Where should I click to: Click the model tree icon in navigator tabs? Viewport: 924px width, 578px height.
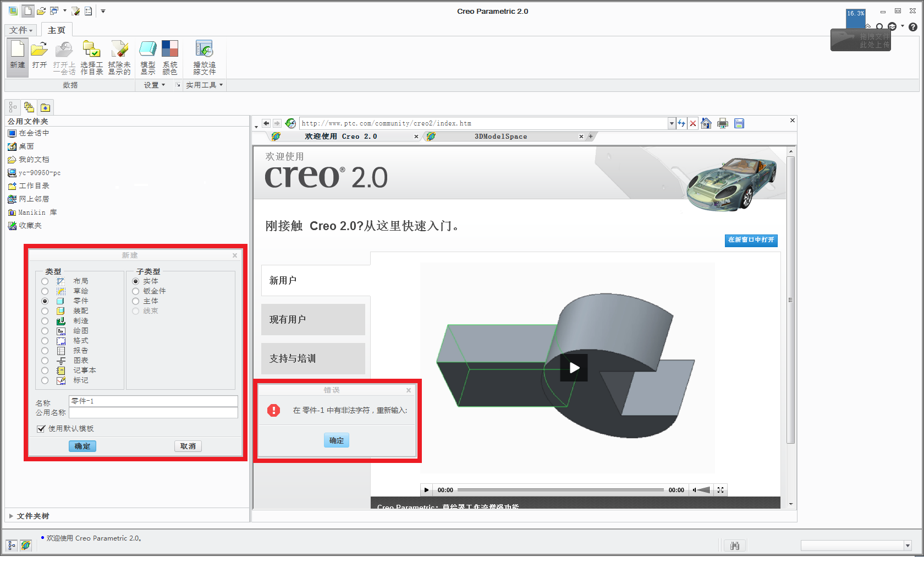click(x=13, y=107)
